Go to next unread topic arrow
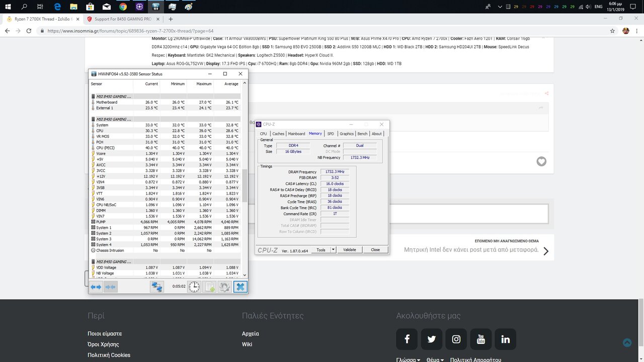The width and height of the screenshot is (644, 362). (546, 251)
